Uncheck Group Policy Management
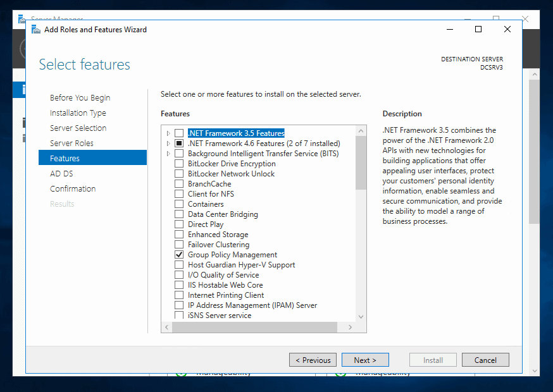Viewport: 553px width, 392px height. 178,254
